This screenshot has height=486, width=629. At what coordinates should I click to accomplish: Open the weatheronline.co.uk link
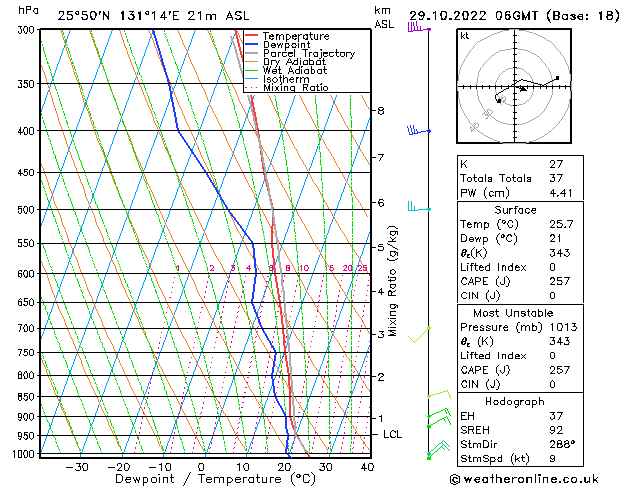[532, 478]
